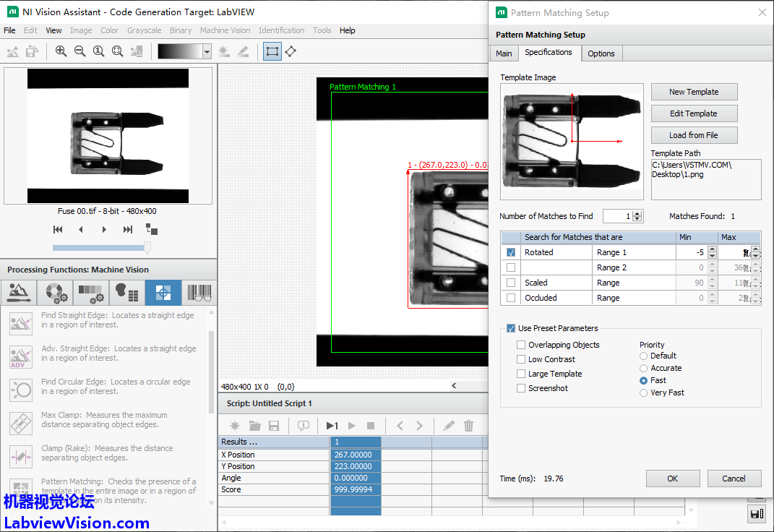Enable the Low Contrast checkbox
Viewport: 774px width, 532px height.
point(521,359)
